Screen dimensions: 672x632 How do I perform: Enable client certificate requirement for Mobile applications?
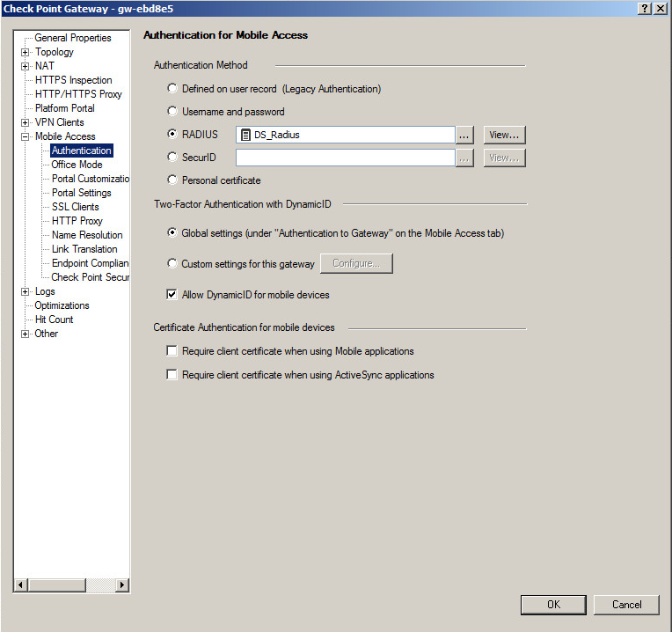coord(172,351)
